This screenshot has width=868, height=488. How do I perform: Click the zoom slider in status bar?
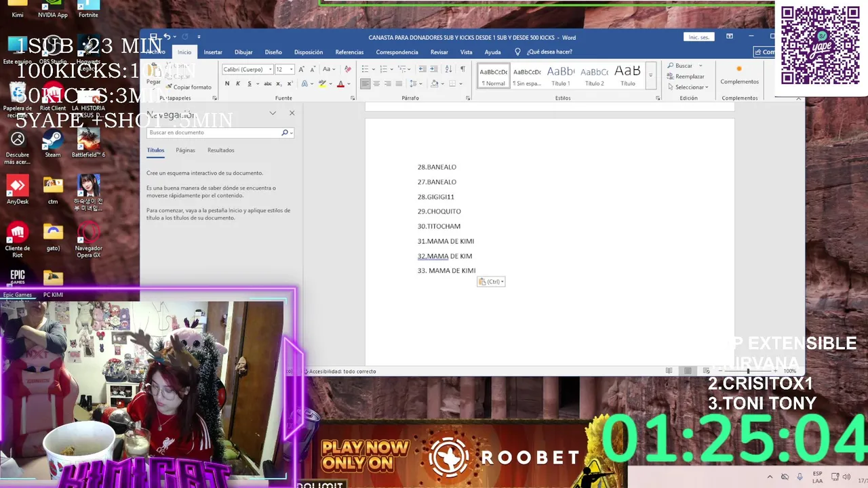tap(749, 371)
